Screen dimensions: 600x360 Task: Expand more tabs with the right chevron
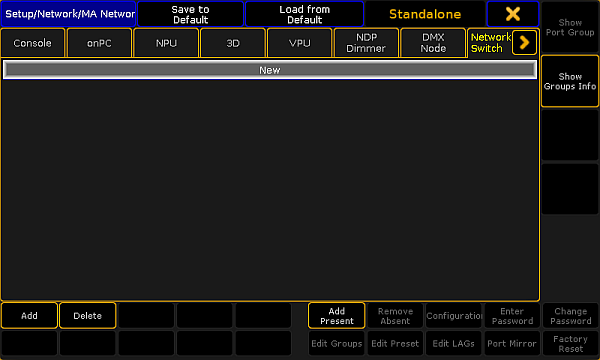pos(524,42)
